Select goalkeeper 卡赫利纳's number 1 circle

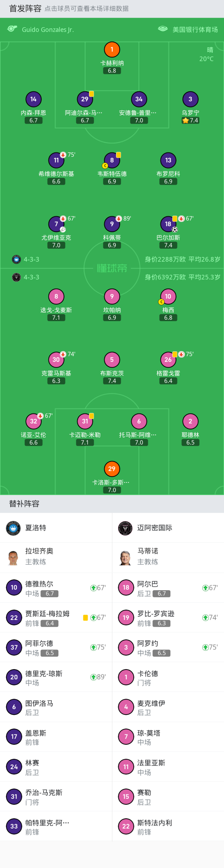point(112,50)
